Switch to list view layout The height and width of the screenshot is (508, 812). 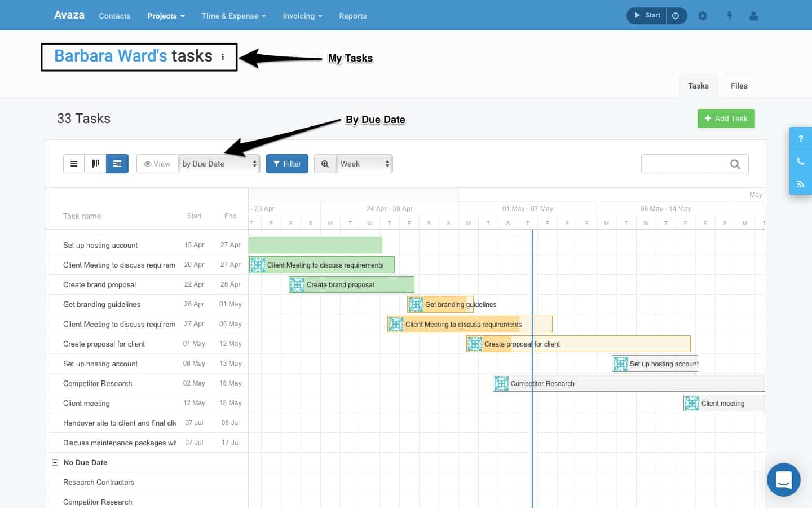(x=73, y=163)
